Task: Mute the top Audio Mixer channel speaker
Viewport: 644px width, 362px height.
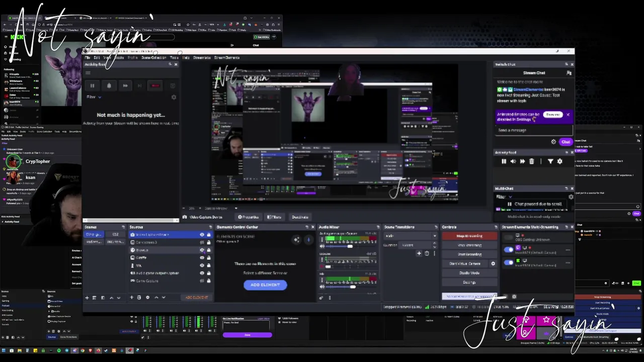Action: pyautogui.click(x=322, y=246)
